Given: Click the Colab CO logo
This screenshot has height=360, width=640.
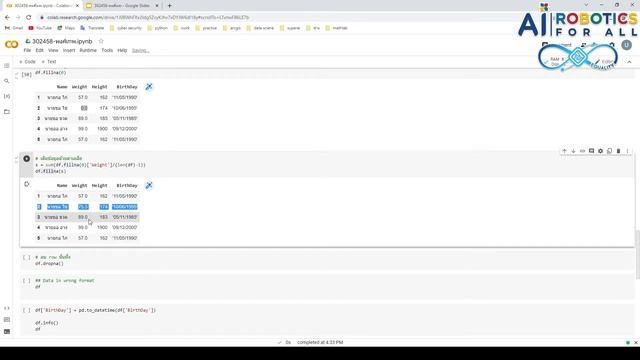Looking at the screenshot, I should (x=11, y=44).
